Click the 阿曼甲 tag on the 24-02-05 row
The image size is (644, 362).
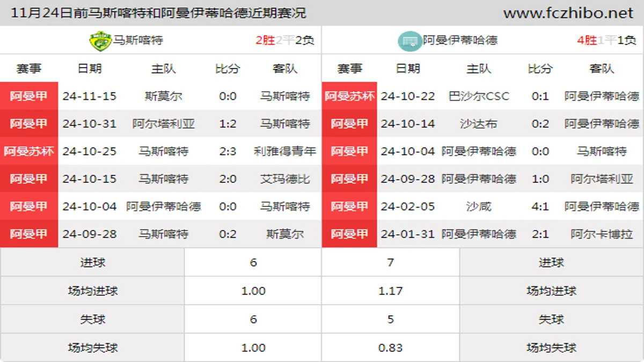[349, 206]
